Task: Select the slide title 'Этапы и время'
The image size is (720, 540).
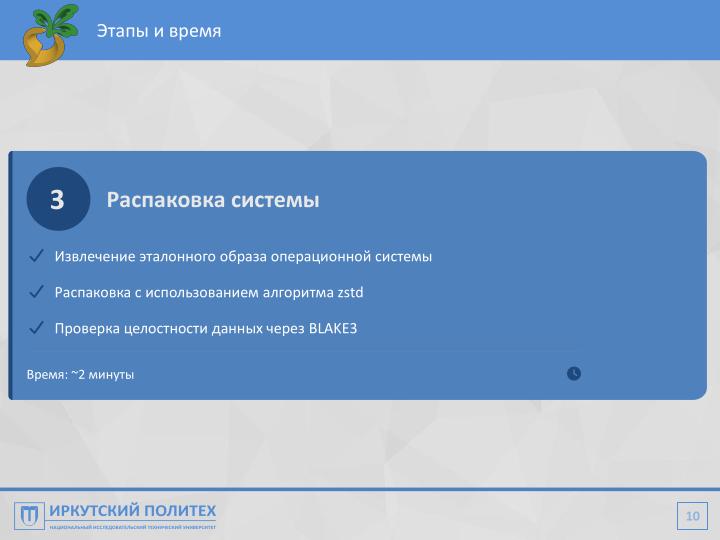Action: pos(159,31)
